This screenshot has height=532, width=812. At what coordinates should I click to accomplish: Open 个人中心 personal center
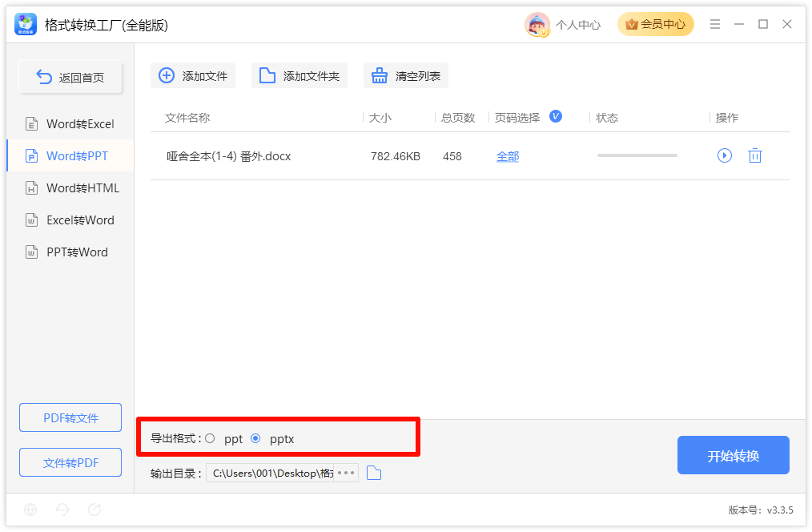tap(578, 25)
